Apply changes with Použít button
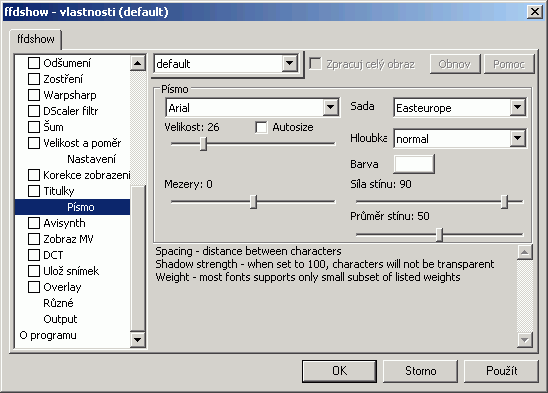This screenshot has width=548, height=393. (x=501, y=371)
